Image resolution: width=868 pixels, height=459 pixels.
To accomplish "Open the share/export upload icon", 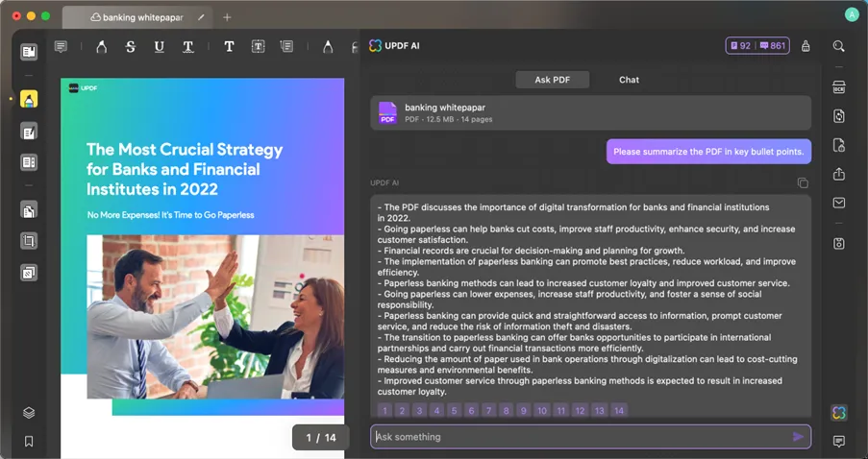I will tap(839, 174).
